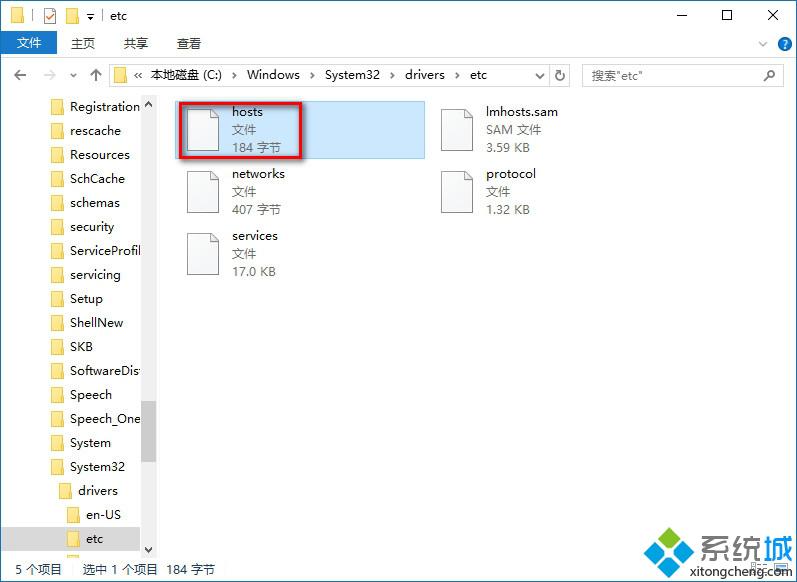Open the Customize Quick Access Toolbar dropdown

[90, 17]
